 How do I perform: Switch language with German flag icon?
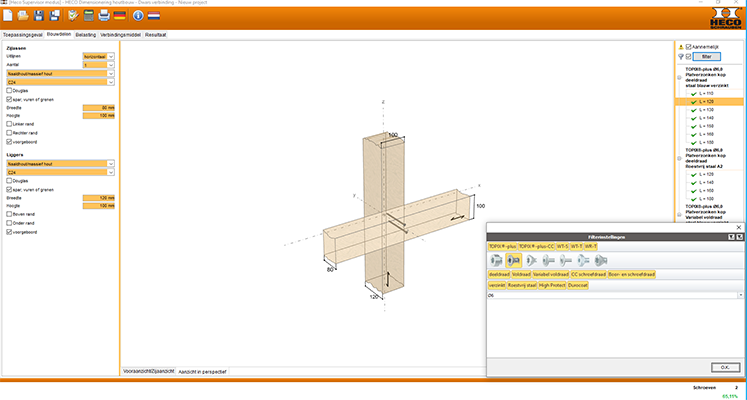point(120,16)
